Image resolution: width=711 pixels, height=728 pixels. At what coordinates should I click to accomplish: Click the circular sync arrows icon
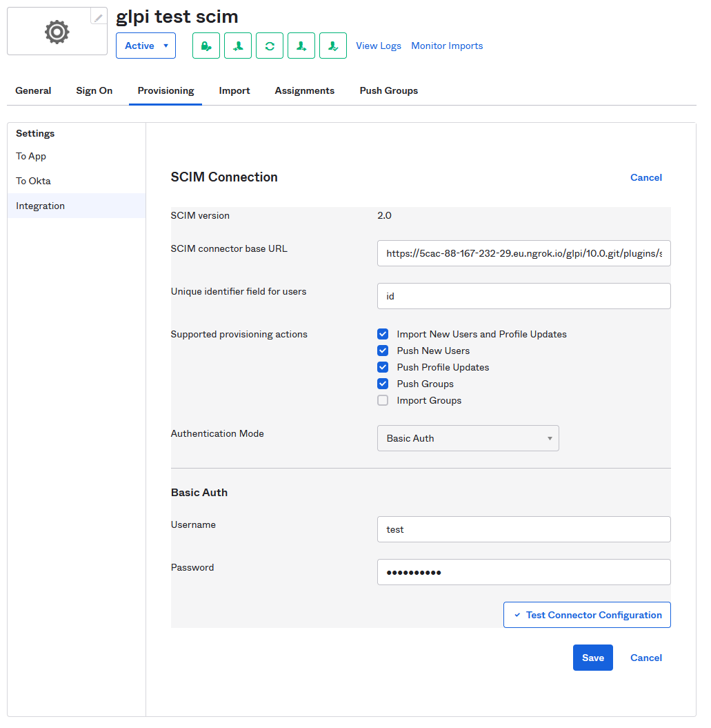point(270,46)
